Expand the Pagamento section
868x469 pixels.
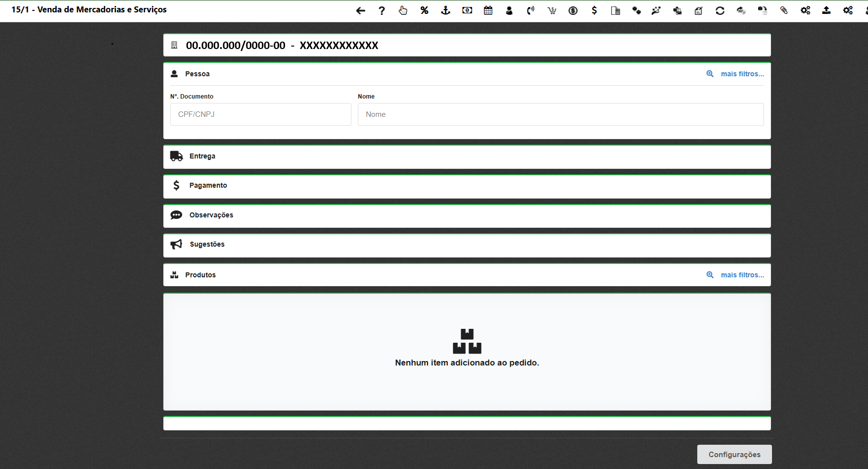[208, 185]
